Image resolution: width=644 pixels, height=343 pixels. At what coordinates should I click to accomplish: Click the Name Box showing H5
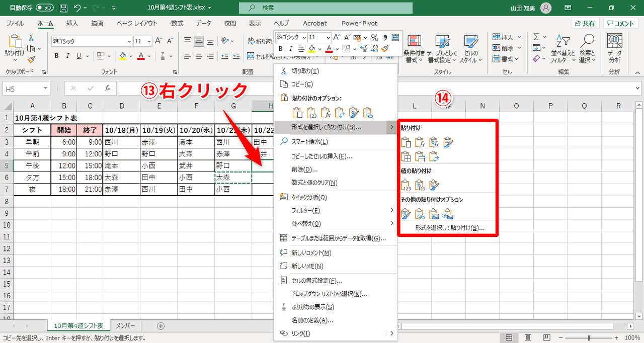[22, 88]
